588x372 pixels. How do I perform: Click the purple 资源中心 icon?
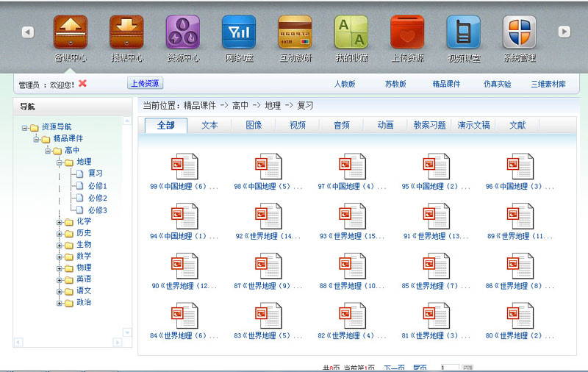pos(182,32)
